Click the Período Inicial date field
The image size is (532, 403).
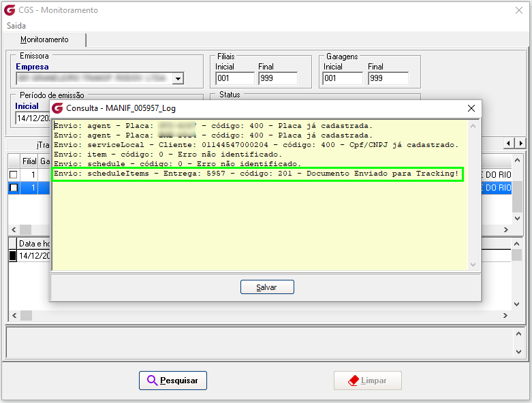pyautogui.click(x=33, y=118)
